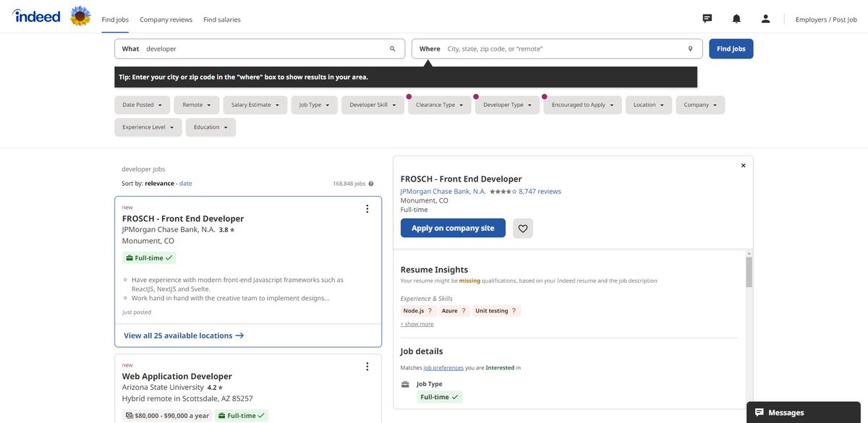Close the job details panel with X

pyautogui.click(x=743, y=166)
